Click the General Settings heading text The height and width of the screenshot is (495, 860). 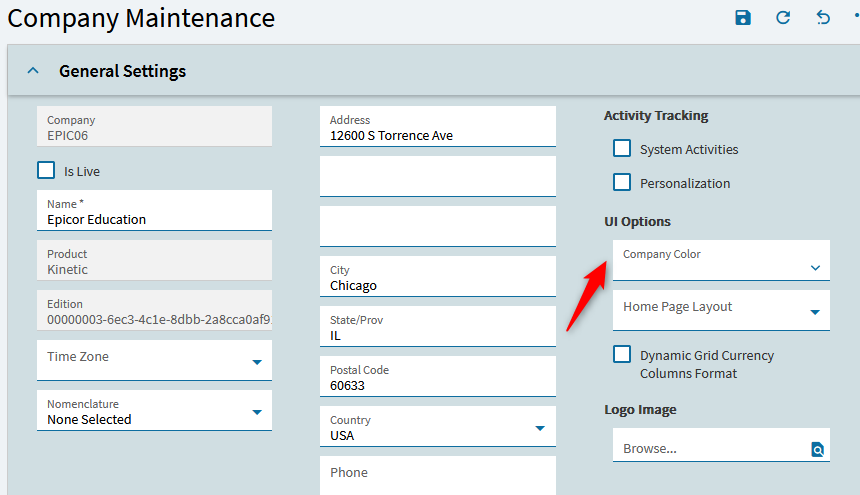pyautogui.click(x=122, y=71)
